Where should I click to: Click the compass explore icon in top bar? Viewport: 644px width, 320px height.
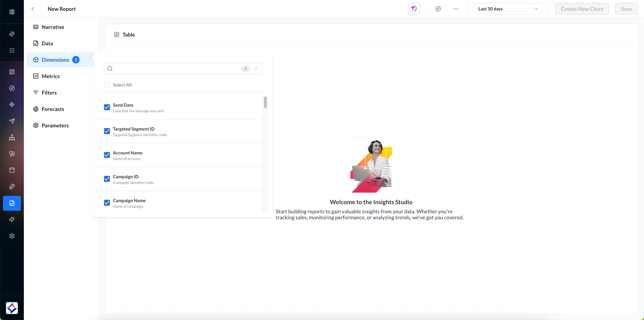(x=438, y=9)
